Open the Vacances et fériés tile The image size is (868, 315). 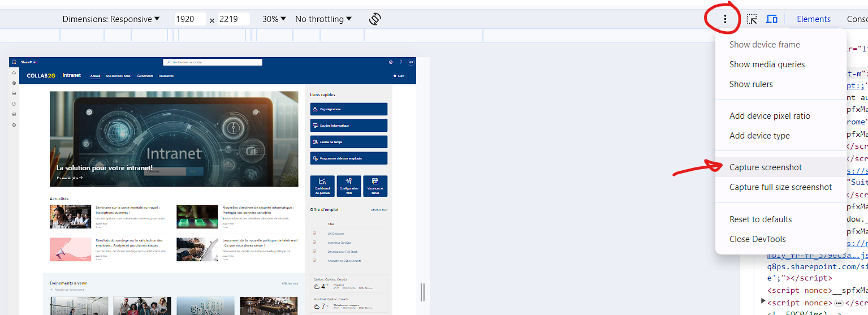(x=375, y=186)
